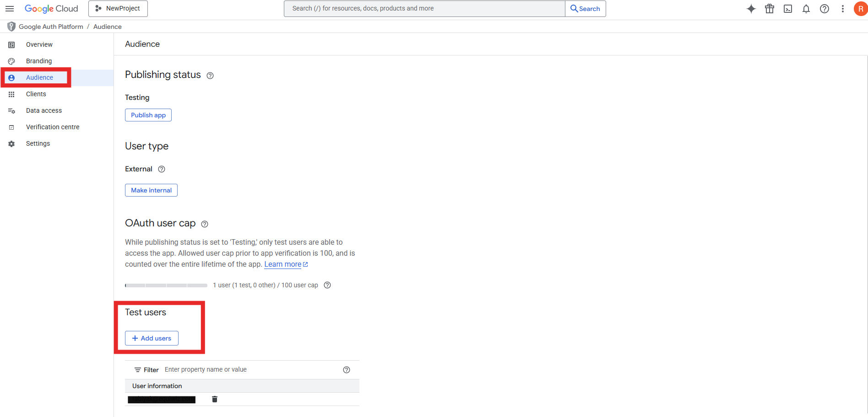Click Make internal to change user type
868x417 pixels.
[x=151, y=190]
